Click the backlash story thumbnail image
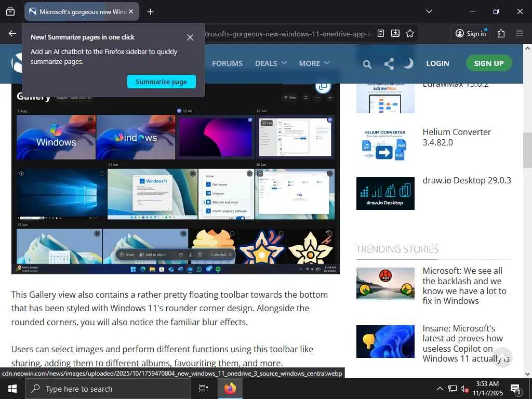532x399 pixels. [x=385, y=284]
